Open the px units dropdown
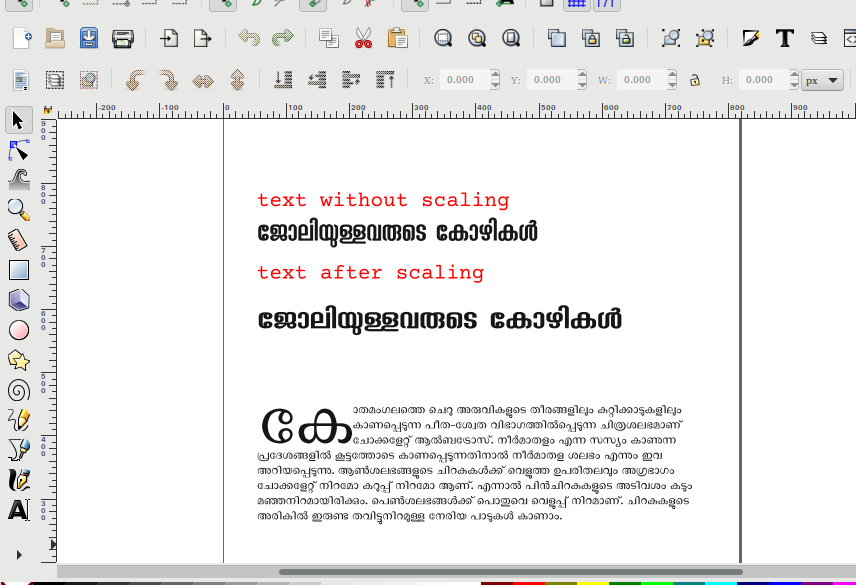The height and width of the screenshot is (585, 856). click(822, 79)
